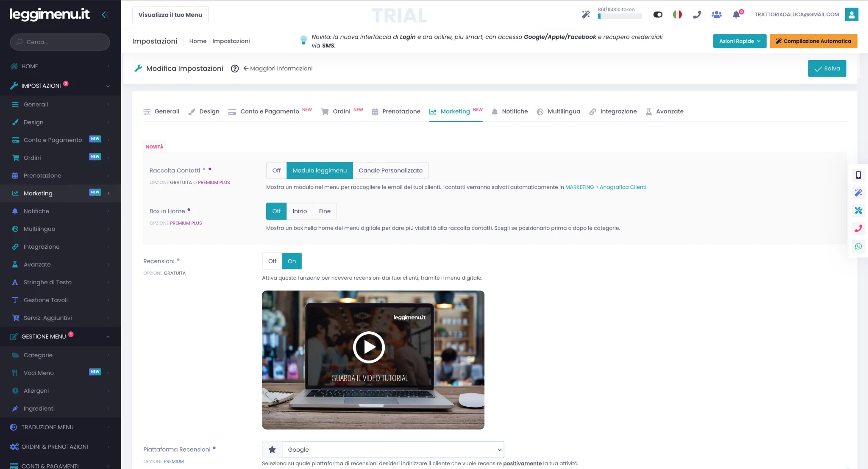Screen dimensions: 868x469
Task: Turn Recensioni On
Action: [x=292, y=261]
